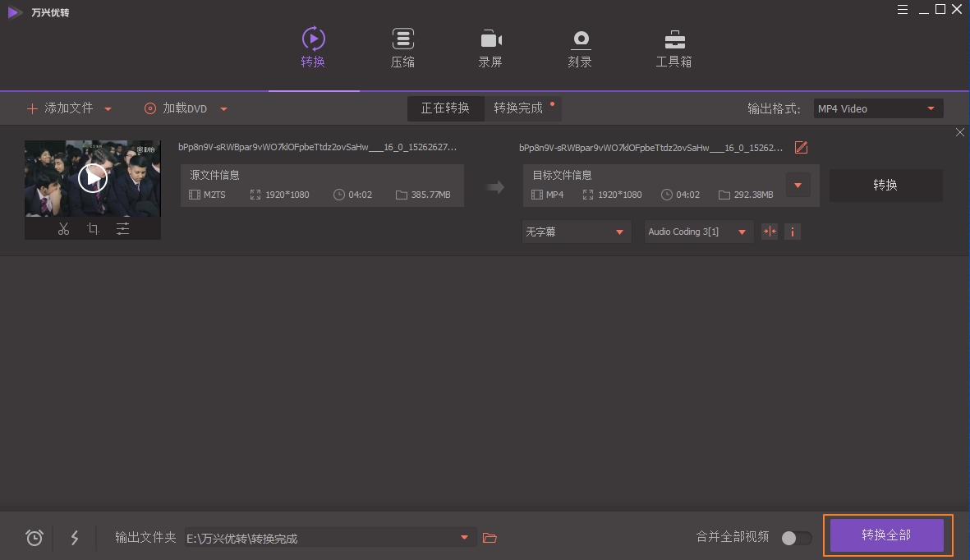Enable high-speed conversion via the lightning icon
This screenshot has width=970, height=560.
point(75,537)
